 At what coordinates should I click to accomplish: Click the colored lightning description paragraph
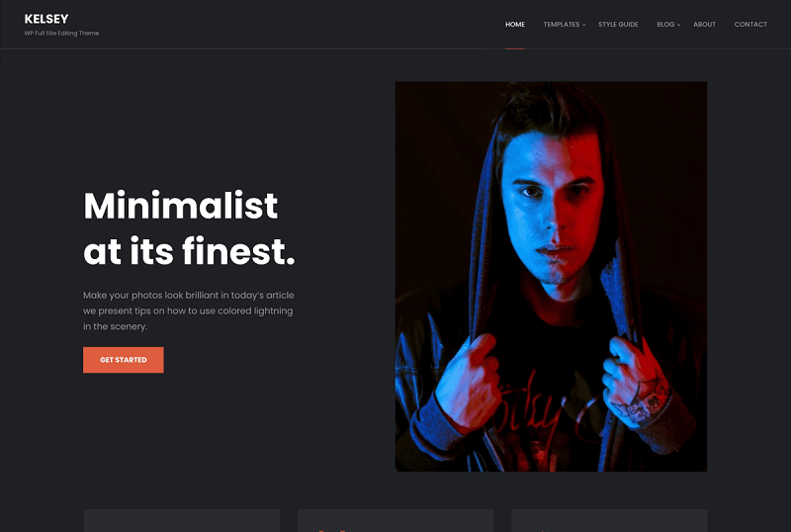(x=188, y=310)
